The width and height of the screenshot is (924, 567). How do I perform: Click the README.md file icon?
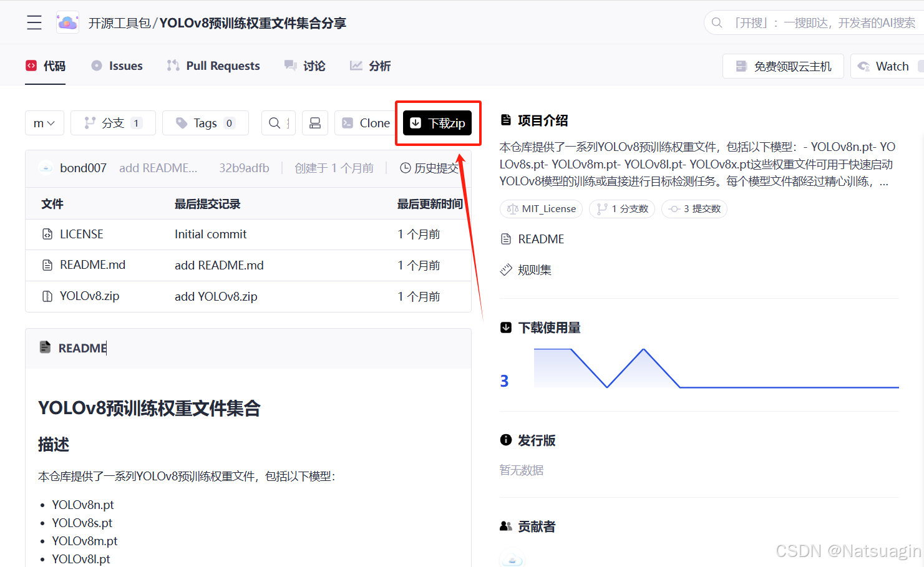pyautogui.click(x=47, y=265)
